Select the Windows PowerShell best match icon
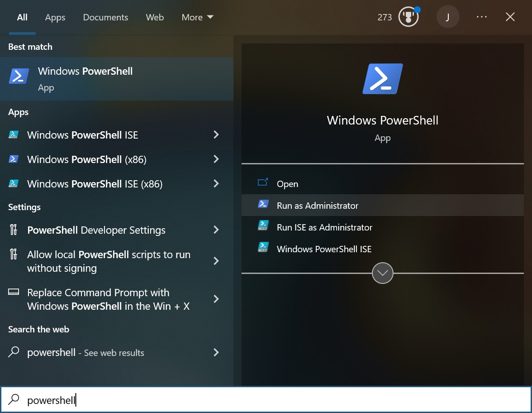The height and width of the screenshot is (413, 532). click(18, 76)
